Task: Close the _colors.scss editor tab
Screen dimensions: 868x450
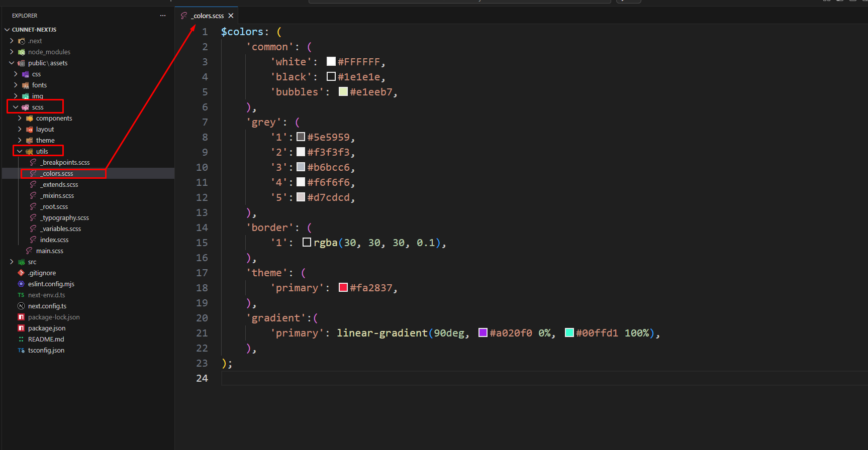Action: [x=231, y=16]
